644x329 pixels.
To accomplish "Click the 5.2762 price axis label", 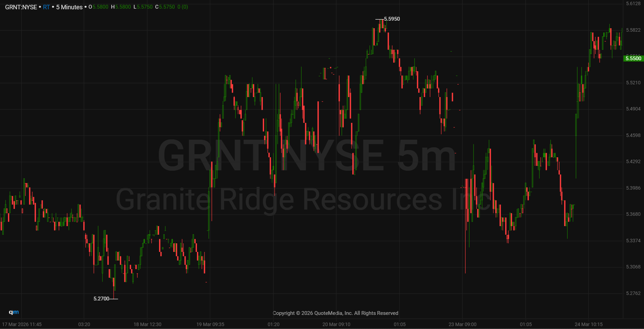I will 633,293.
